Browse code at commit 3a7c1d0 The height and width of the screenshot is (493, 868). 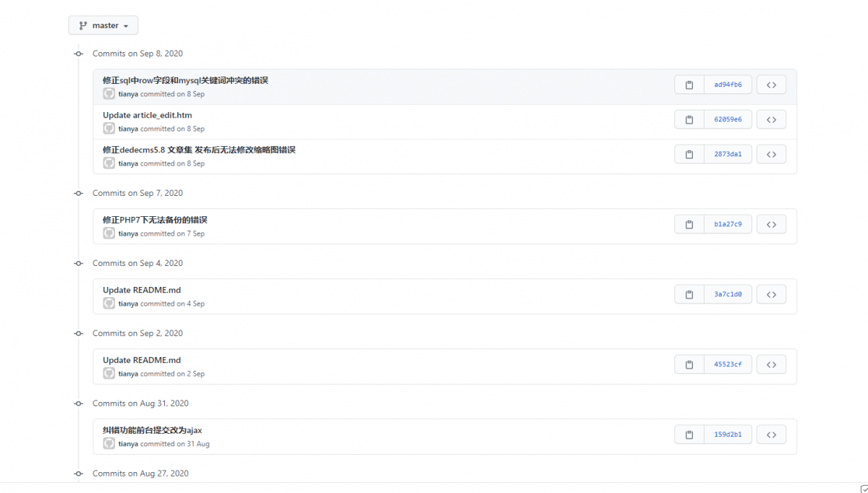pos(771,294)
